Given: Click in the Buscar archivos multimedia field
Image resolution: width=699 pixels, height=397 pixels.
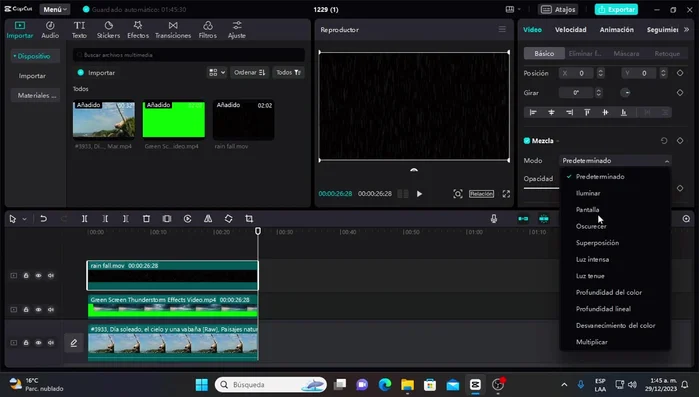Looking at the screenshot, I should coord(189,55).
